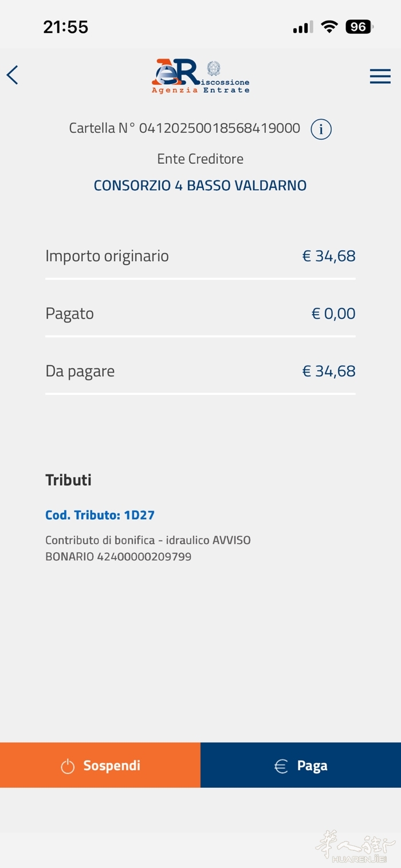401x868 pixels.
Task: Tap the Contributo di bonifica description
Action: [x=147, y=548]
